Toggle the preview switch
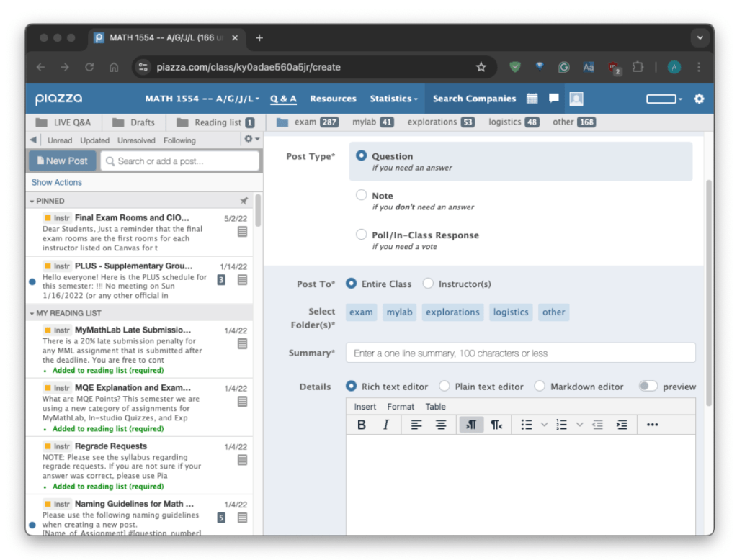The height and width of the screenshot is (560, 737). (x=648, y=387)
